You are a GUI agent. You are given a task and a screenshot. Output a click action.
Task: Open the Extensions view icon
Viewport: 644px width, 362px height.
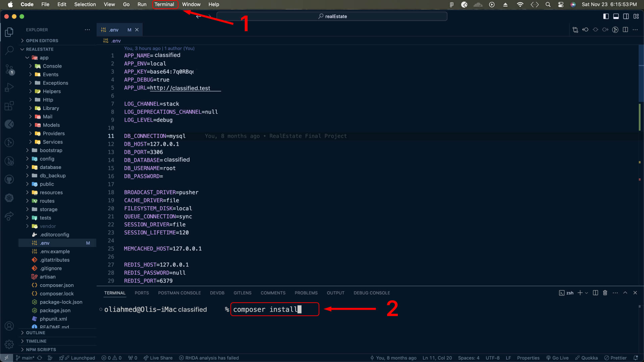[x=9, y=106]
